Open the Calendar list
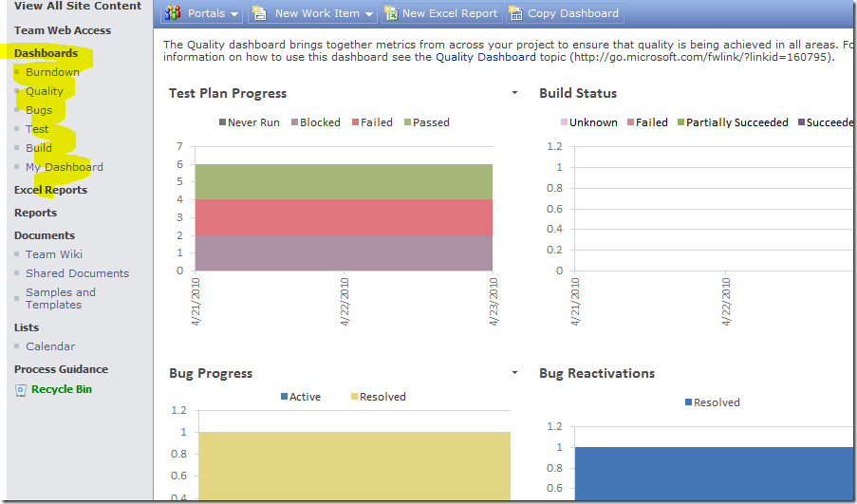Screen dimensions: 857x504 pos(50,346)
